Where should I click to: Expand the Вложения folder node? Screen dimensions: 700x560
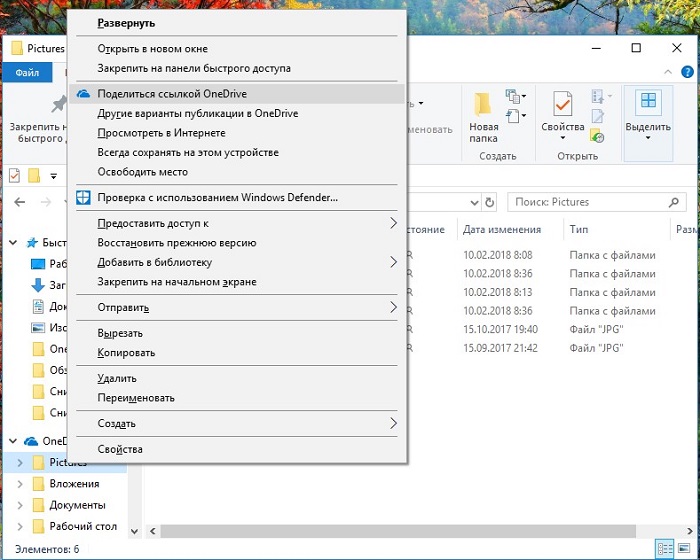(x=20, y=484)
